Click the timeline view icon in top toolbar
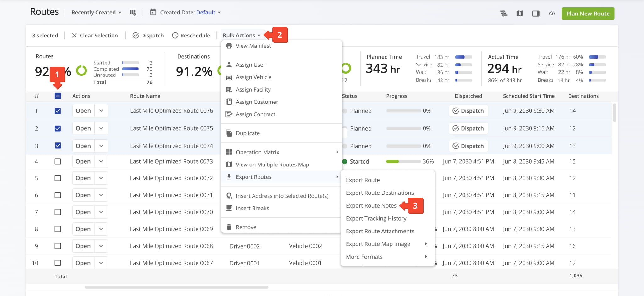The width and height of the screenshot is (644, 296). click(503, 14)
